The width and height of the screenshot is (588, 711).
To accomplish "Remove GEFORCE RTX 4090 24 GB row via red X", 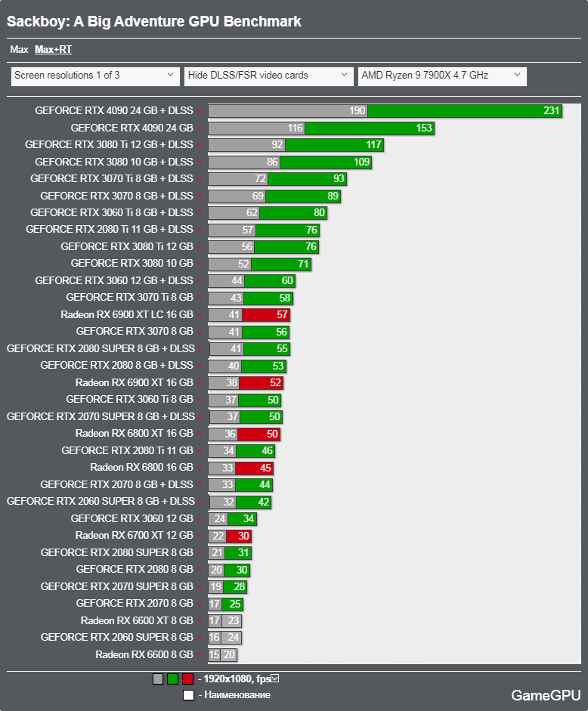I will [x=199, y=128].
